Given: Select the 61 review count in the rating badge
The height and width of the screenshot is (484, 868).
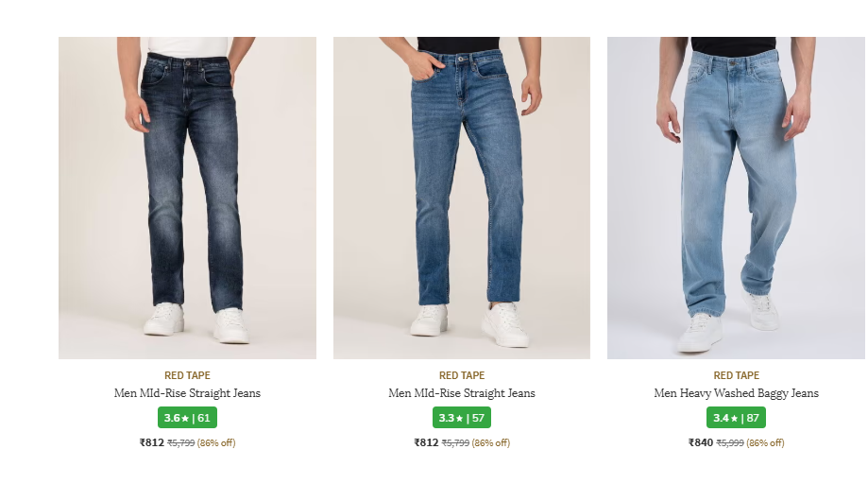Looking at the screenshot, I should [x=204, y=418].
